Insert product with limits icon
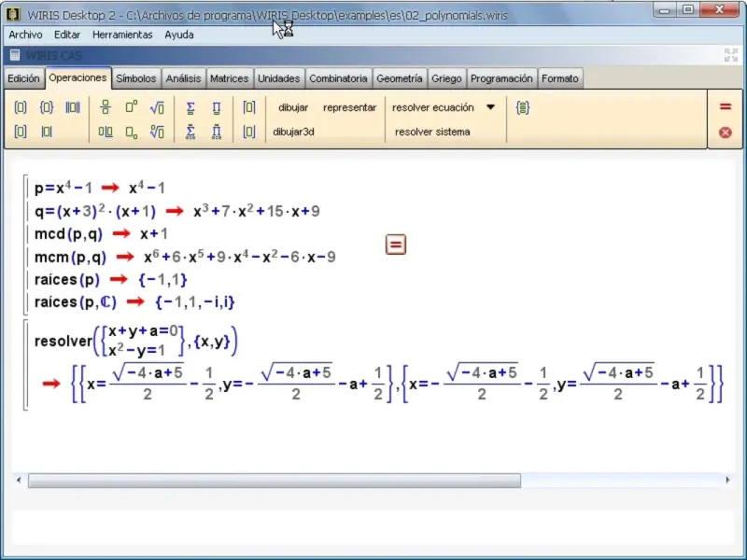The height and width of the screenshot is (560, 747). (x=217, y=132)
